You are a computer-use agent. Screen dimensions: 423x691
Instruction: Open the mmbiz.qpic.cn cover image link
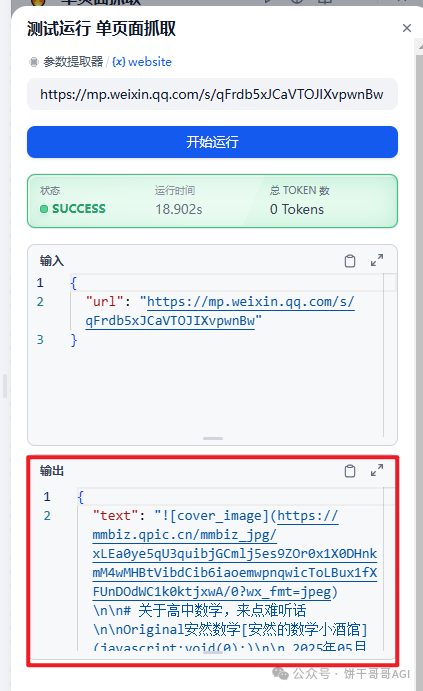tap(234, 554)
